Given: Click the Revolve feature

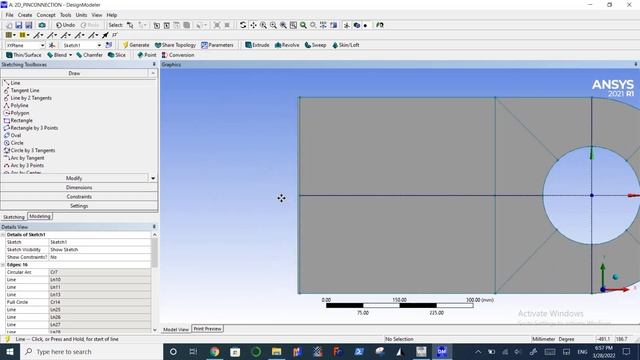Looking at the screenshot, I should click(x=287, y=45).
